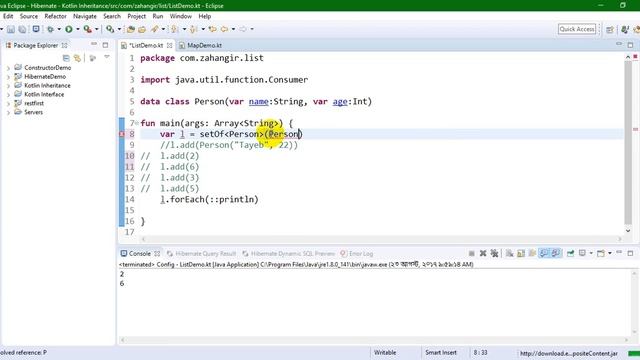Image resolution: width=640 pixels, height=360 pixels.
Task: Open the Display Selected Console dropdown arrow
Action: click(591, 253)
